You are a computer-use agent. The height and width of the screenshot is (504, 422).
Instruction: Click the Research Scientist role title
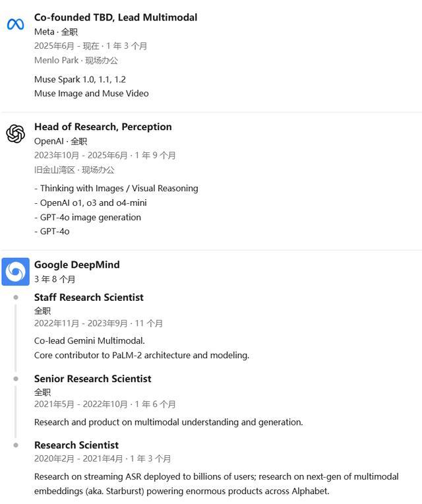click(76, 445)
